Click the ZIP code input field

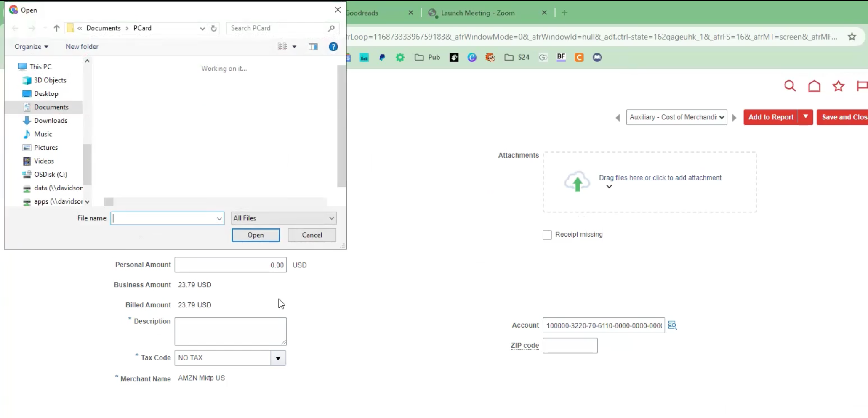click(570, 346)
